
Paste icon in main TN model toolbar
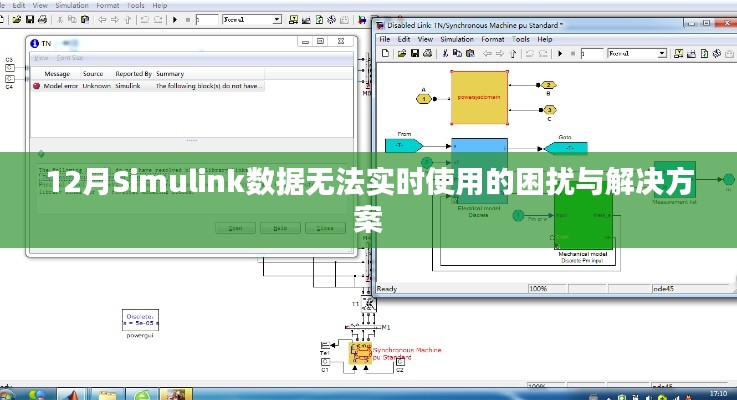tap(85, 19)
